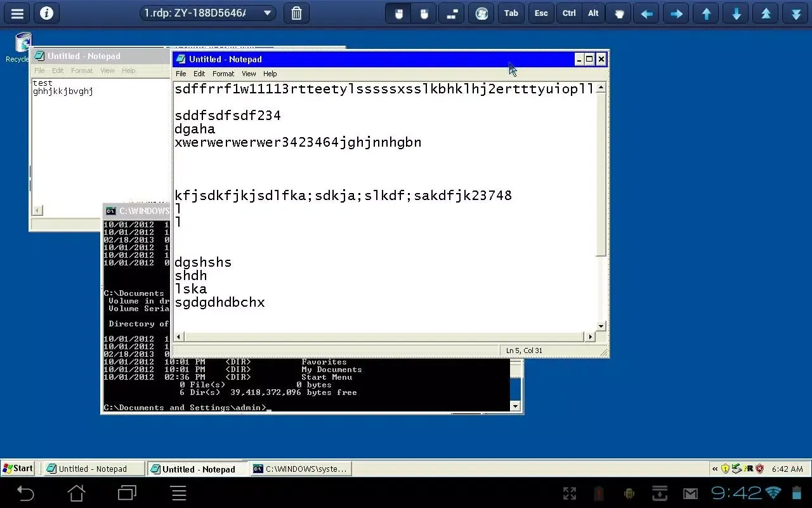Click the command prompt title bar icon

[111, 211]
